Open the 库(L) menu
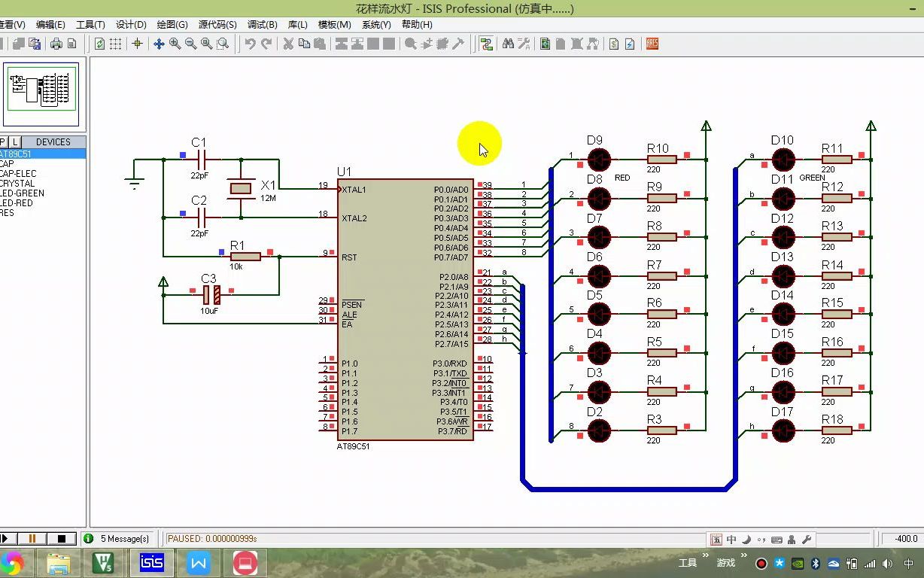The width and height of the screenshot is (924, 578). pyautogui.click(x=298, y=25)
